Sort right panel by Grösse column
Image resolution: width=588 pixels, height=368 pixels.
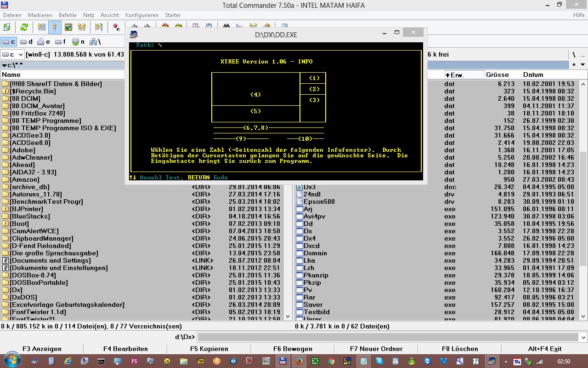tap(503, 75)
